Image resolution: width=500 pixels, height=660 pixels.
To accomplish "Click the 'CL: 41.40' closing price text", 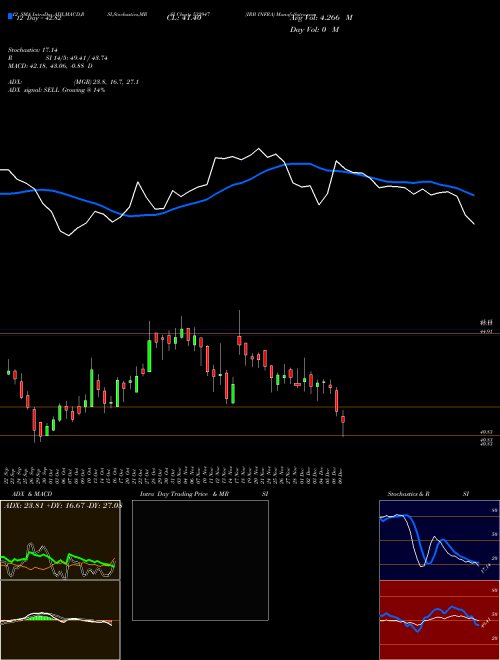I will tap(184, 18).
